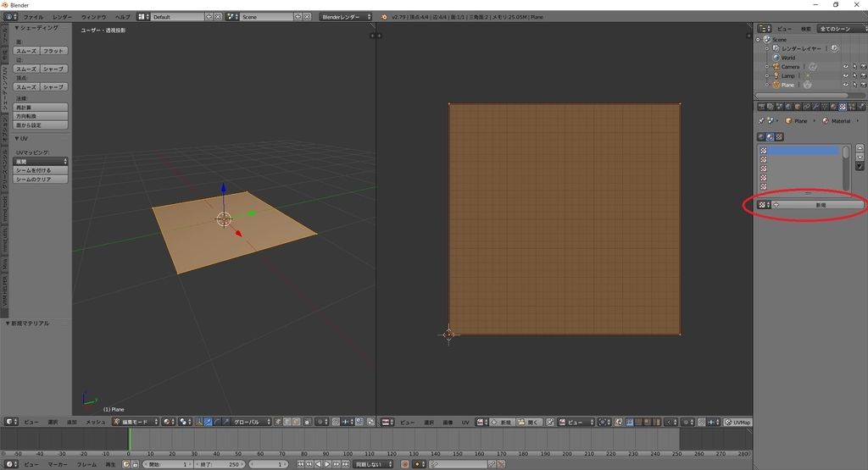
Task: Enable the scale manipulator icon
Action: click(225, 422)
